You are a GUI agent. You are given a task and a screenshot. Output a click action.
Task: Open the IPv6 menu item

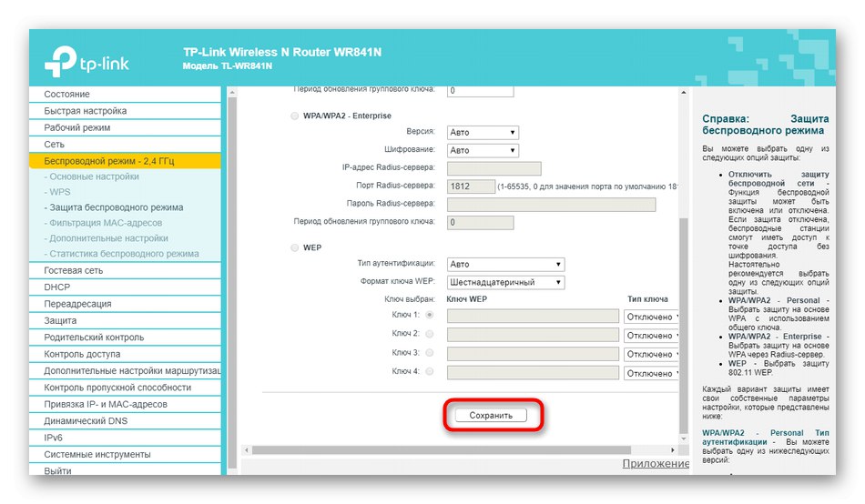pyautogui.click(x=125, y=438)
